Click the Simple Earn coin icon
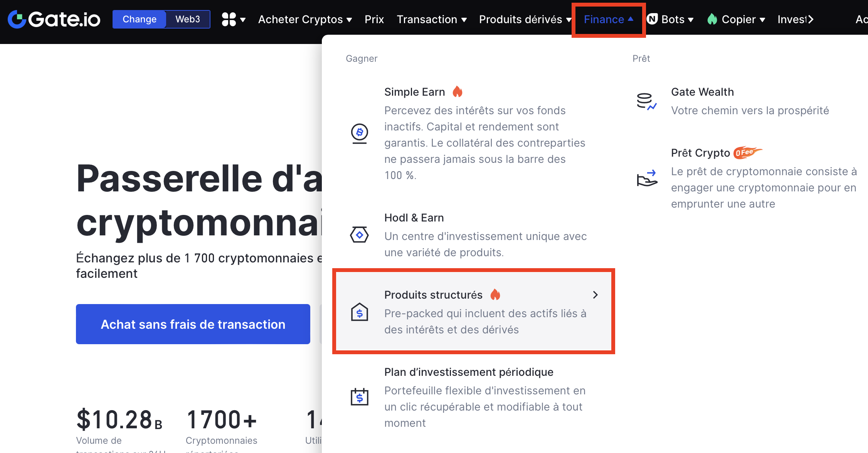This screenshot has height=453, width=868. [x=359, y=134]
